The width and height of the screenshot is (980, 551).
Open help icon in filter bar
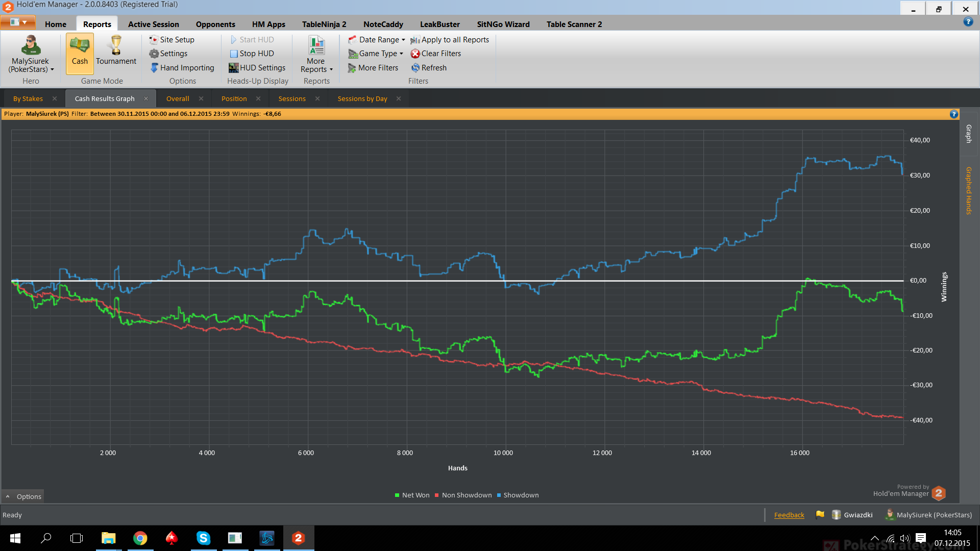953,114
